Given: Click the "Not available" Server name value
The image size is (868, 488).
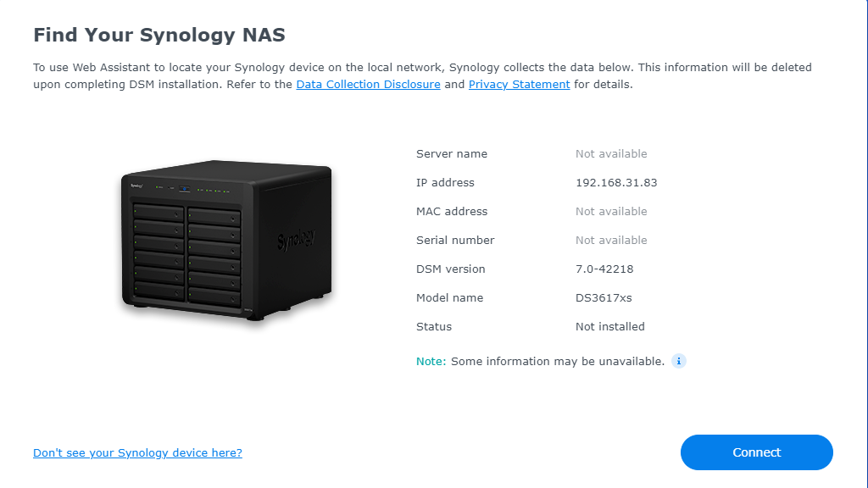Looking at the screenshot, I should coord(610,154).
